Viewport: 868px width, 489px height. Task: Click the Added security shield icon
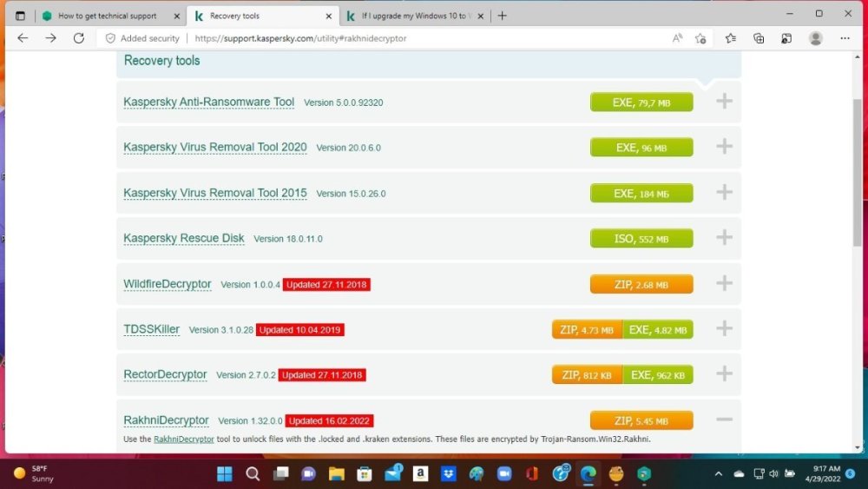click(x=110, y=38)
